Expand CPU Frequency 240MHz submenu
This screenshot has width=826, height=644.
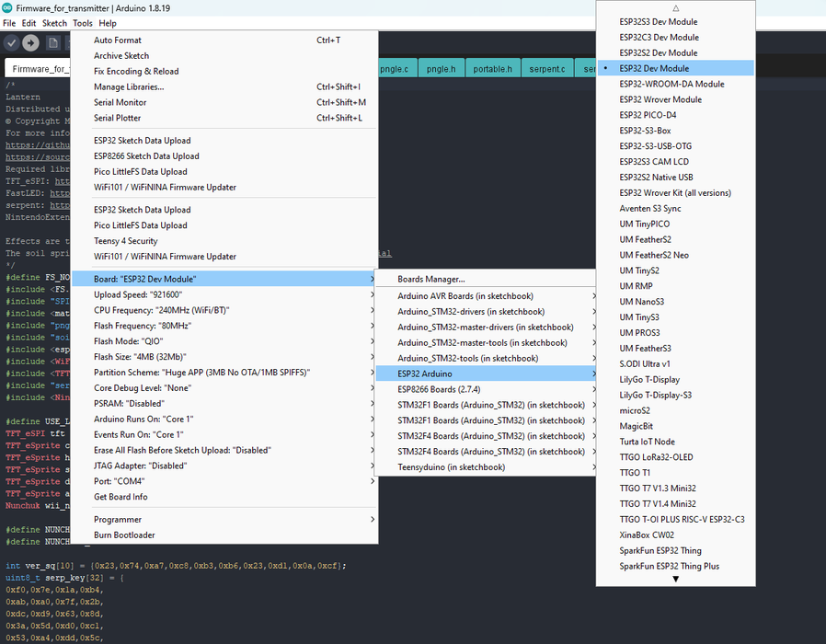click(224, 310)
